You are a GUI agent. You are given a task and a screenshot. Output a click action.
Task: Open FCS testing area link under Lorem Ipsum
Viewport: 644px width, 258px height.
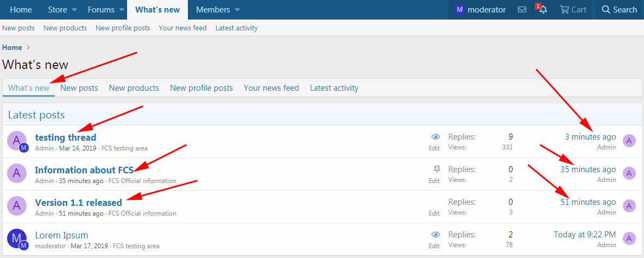click(136, 246)
